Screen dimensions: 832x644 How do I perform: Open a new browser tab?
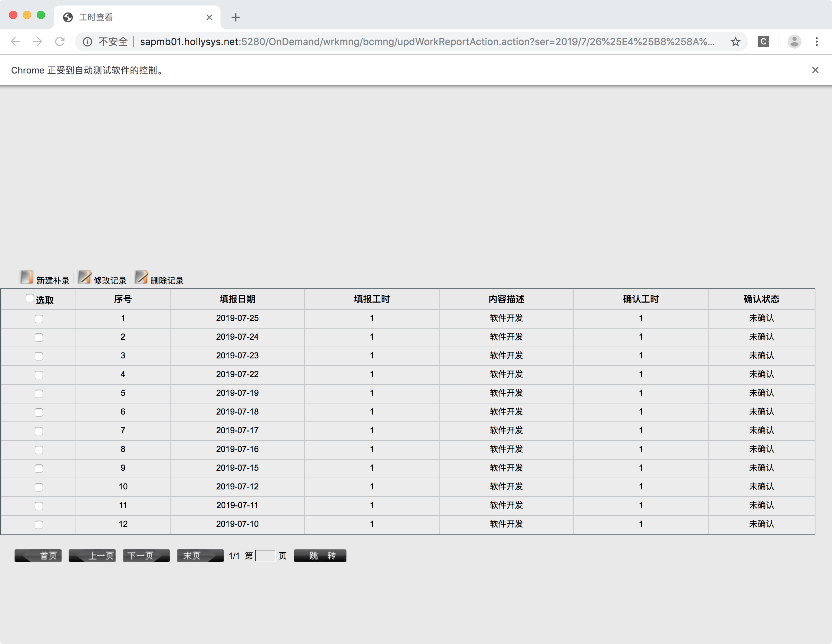235,17
